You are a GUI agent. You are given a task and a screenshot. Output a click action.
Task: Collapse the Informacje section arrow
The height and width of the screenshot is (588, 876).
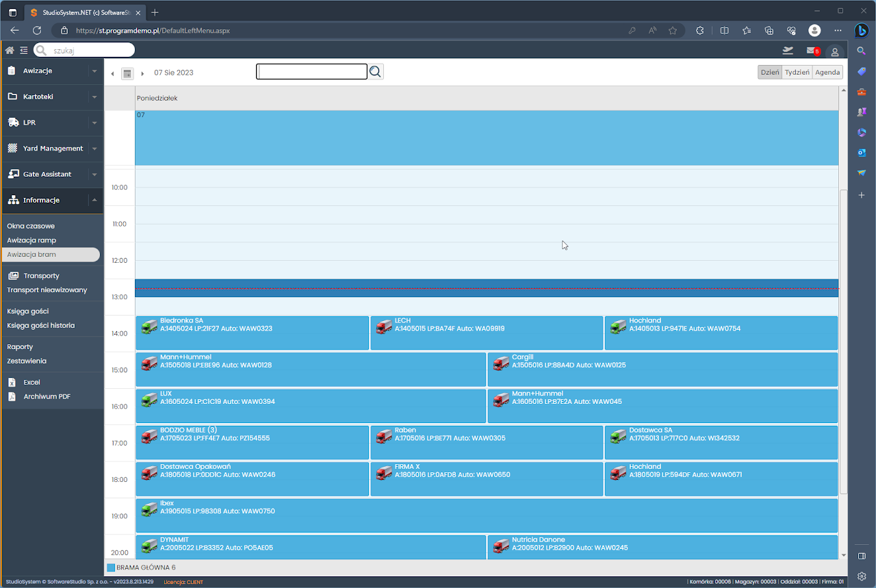[x=94, y=201]
